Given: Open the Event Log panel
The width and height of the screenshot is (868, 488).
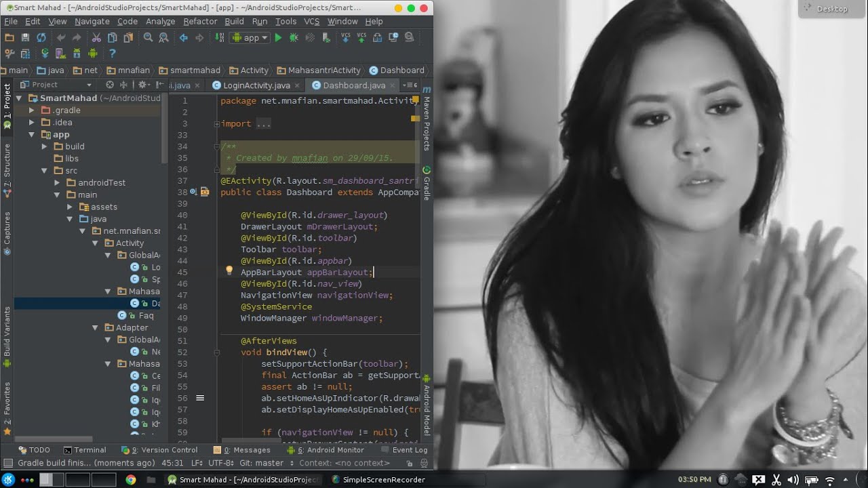Looking at the screenshot, I should click(x=404, y=450).
